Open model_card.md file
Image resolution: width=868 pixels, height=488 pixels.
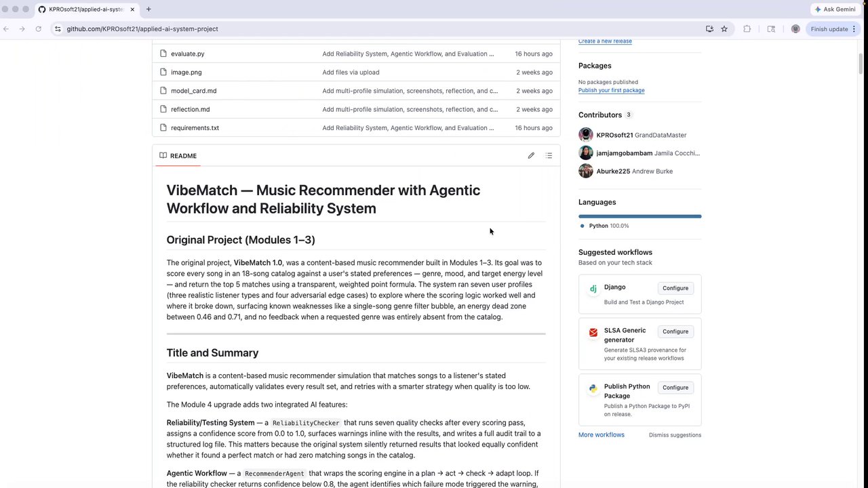click(193, 91)
